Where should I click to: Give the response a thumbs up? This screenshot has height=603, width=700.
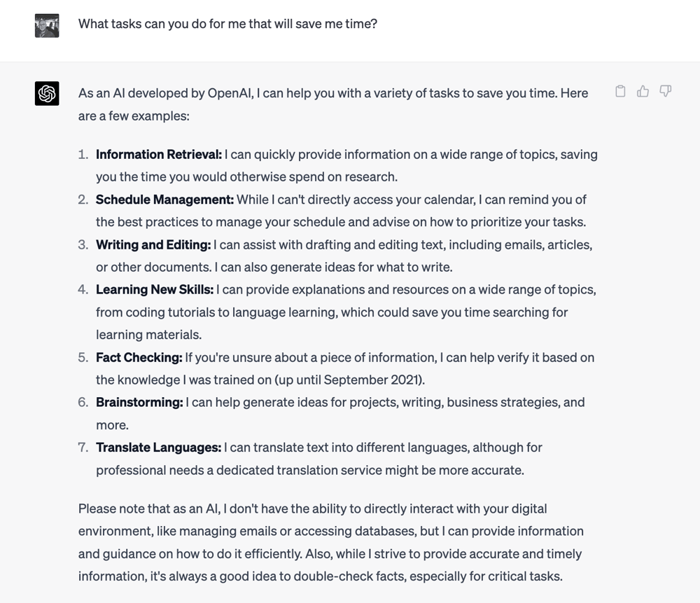click(x=643, y=91)
